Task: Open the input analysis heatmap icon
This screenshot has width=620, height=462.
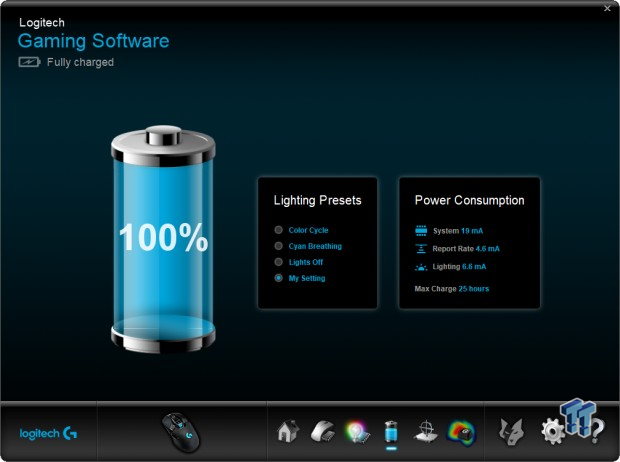Action: coord(461,432)
